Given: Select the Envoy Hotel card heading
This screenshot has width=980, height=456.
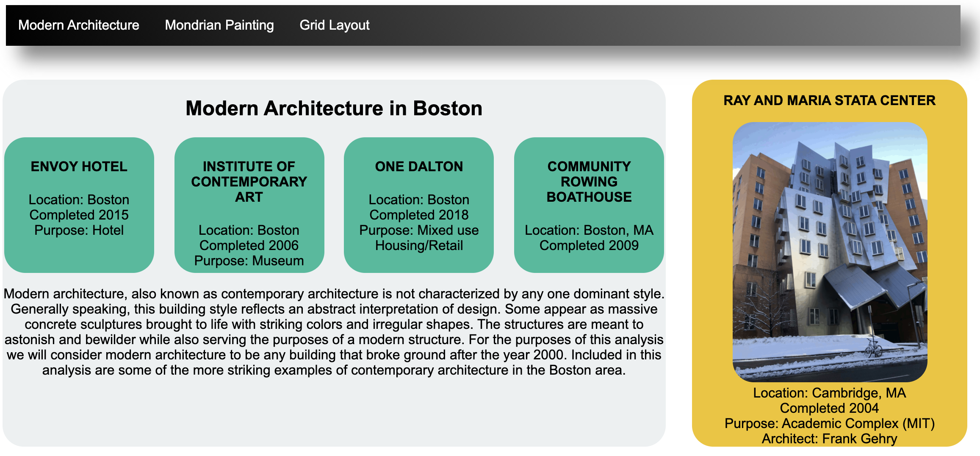Looking at the screenshot, I should (x=79, y=166).
